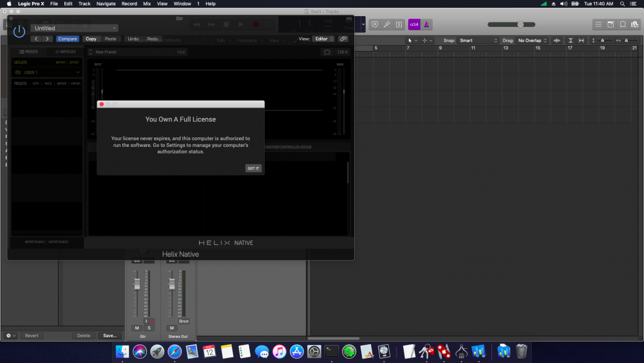Click the 120.0 tempo field
This screenshot has height=363, width=644.
[x=343, y=52]
